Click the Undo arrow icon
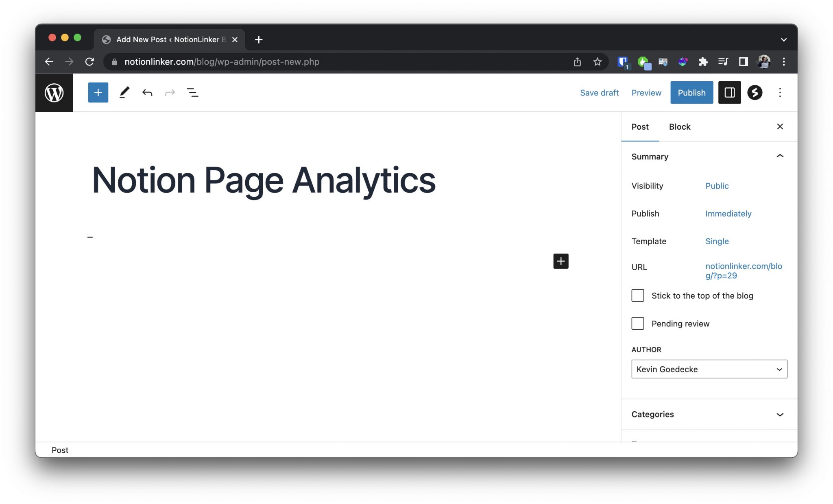This screenshot has height=504, width=833. pos(147,92)
